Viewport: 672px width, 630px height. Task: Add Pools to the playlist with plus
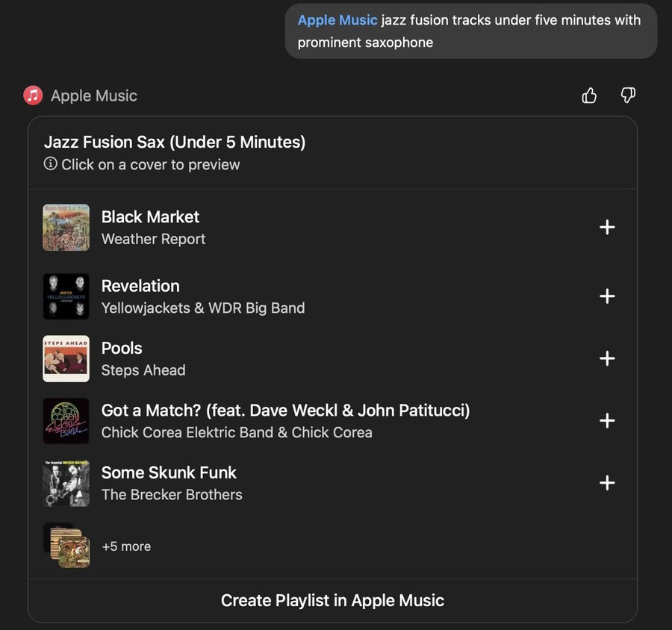(x=607, y=358)
